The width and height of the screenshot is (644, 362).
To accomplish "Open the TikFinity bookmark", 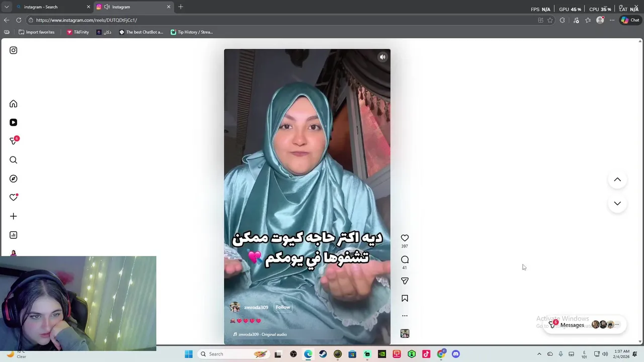I will tap(77, 32).
